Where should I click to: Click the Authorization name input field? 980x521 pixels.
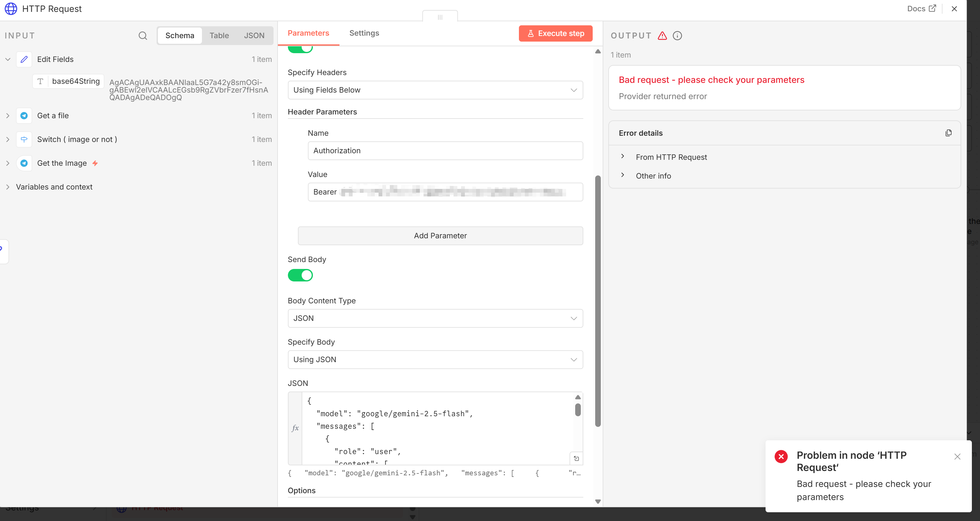click(x=445, y=151)
